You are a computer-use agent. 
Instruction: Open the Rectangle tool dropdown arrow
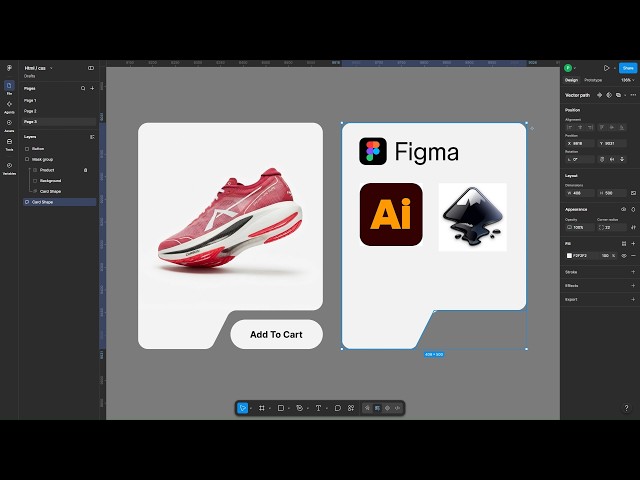click(x=289, y=408)
